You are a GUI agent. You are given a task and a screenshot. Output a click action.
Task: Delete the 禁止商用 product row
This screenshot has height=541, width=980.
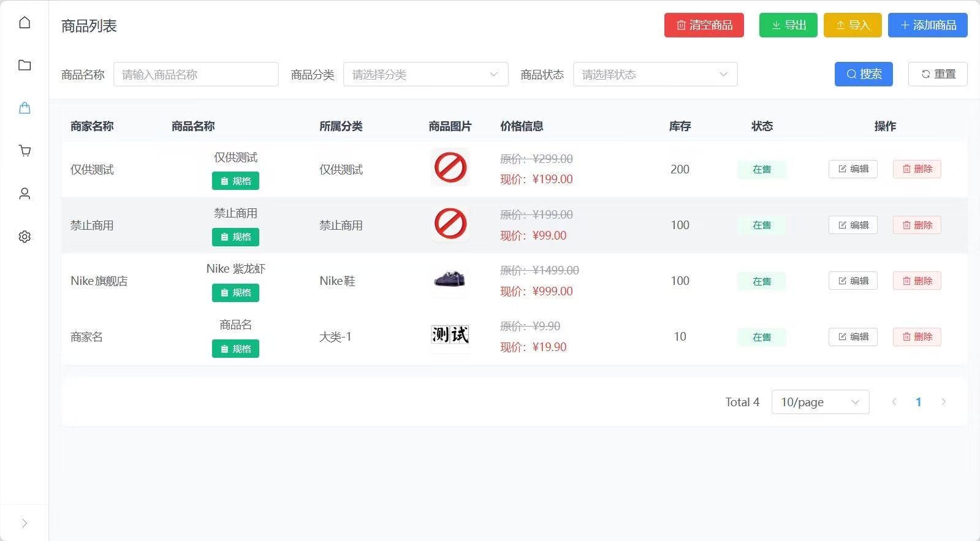(x=917, y=225)
